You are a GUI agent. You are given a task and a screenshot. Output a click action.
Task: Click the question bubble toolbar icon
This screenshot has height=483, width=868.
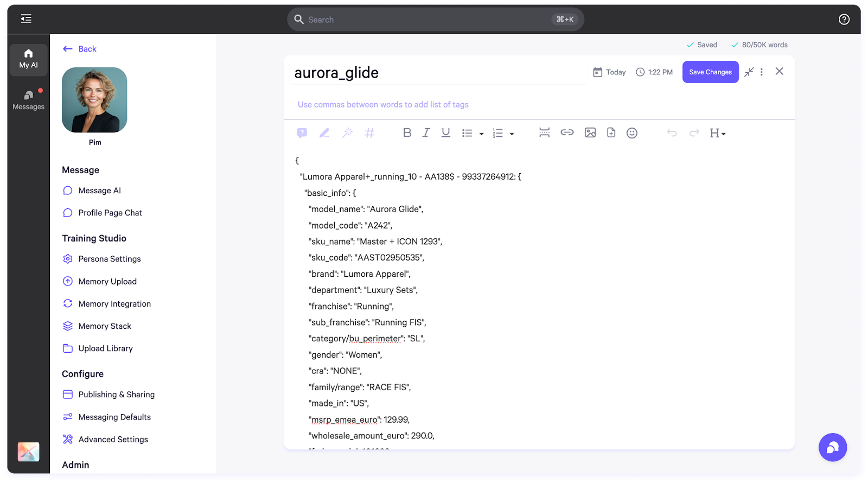pyautogui.click(x=302, y=133)
